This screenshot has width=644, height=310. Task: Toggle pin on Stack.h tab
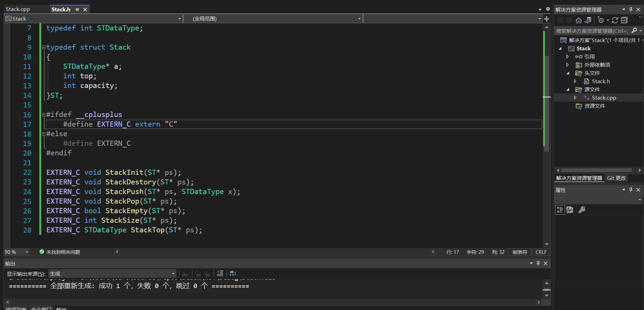click(x=77, y=10)
